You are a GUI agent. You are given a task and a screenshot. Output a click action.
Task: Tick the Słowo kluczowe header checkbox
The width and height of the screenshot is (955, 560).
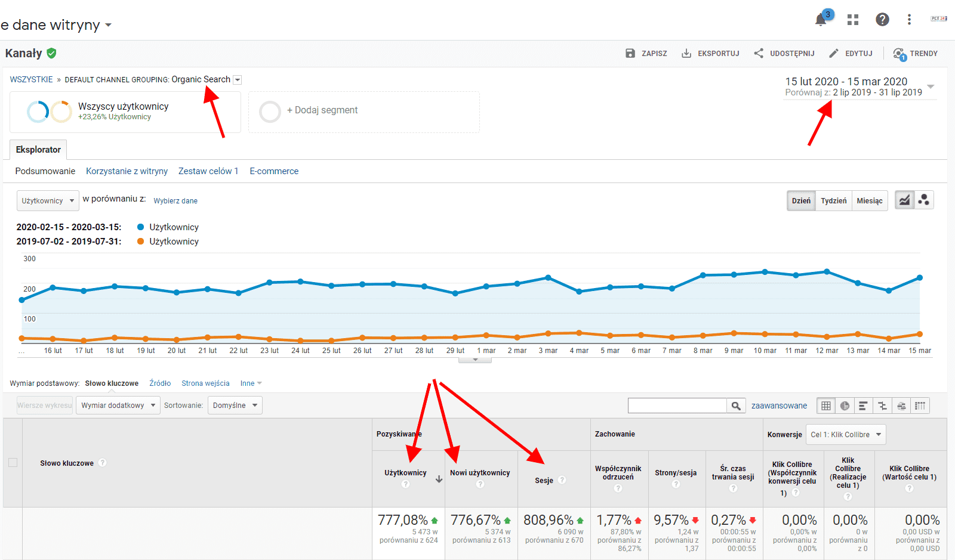point(13,463)
